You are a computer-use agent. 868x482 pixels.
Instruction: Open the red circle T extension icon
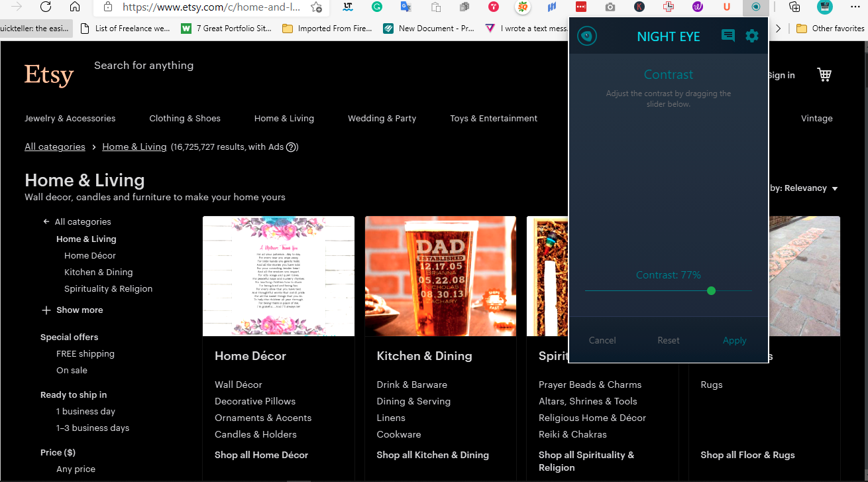pyautogui.click(x=494, y=7)
